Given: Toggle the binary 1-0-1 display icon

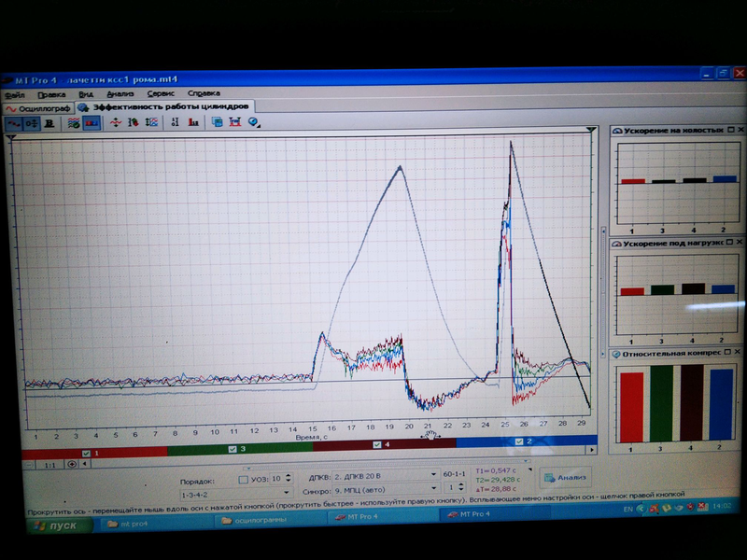Looking at the screenshot, I should (x=175, y=123).
